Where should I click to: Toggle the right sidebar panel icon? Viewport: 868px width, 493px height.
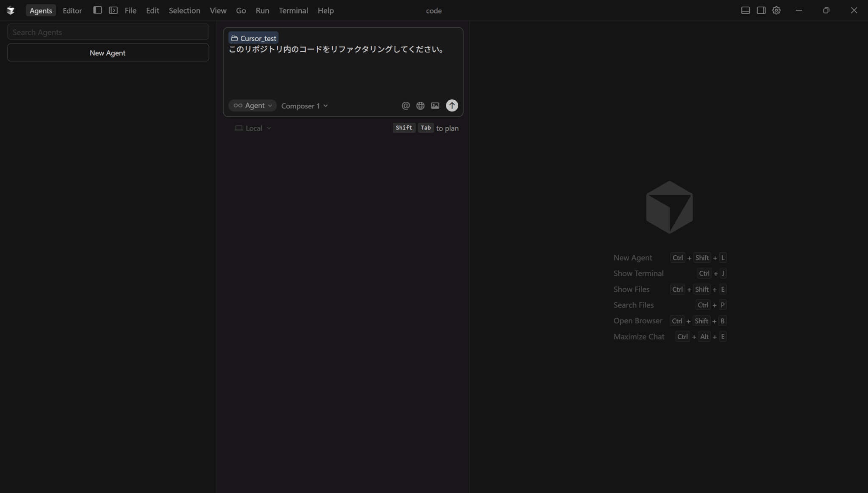pos(761,10)
